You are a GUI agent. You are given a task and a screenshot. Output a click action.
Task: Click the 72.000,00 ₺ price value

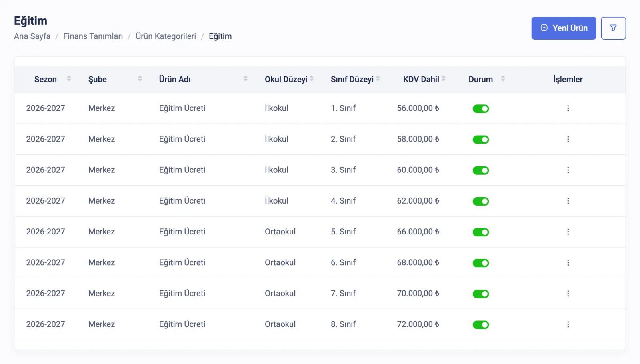[418, 324]
